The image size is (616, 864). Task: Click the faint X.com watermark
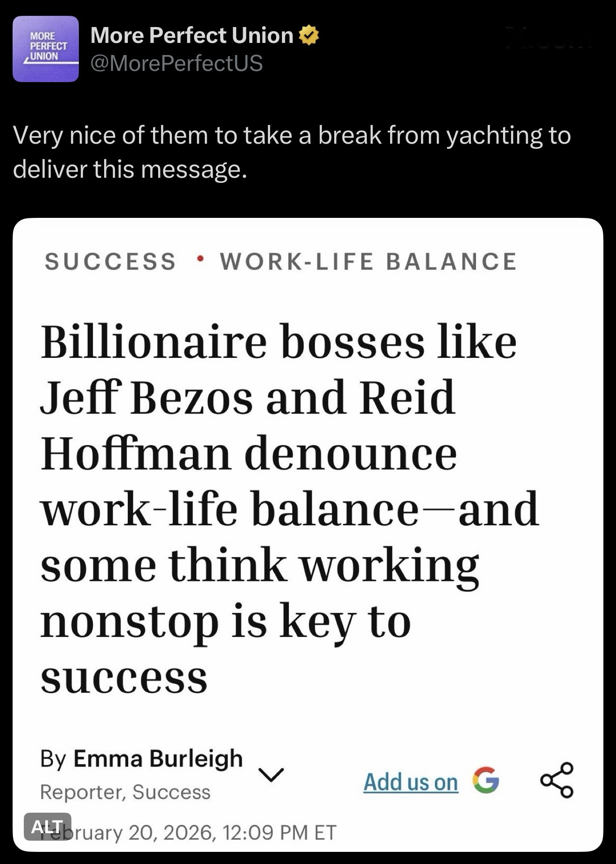tap(549, 38)
